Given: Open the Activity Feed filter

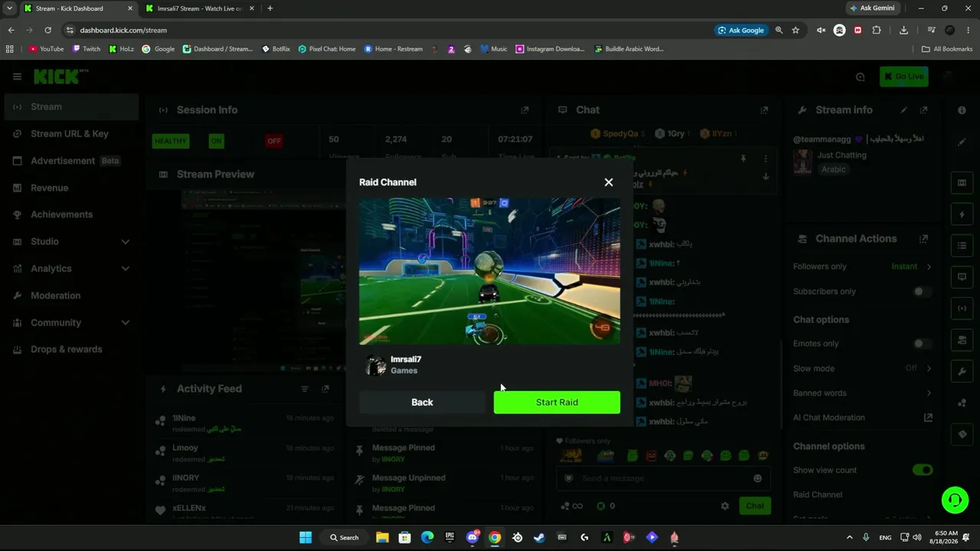Looking at the screenshot, I should point(305,389).
